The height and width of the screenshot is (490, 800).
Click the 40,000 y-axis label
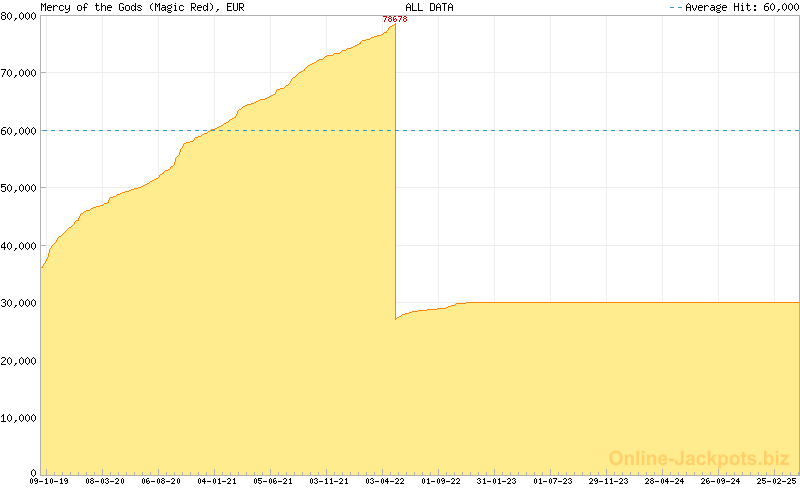pyautogui.click(x=19, y=246)
